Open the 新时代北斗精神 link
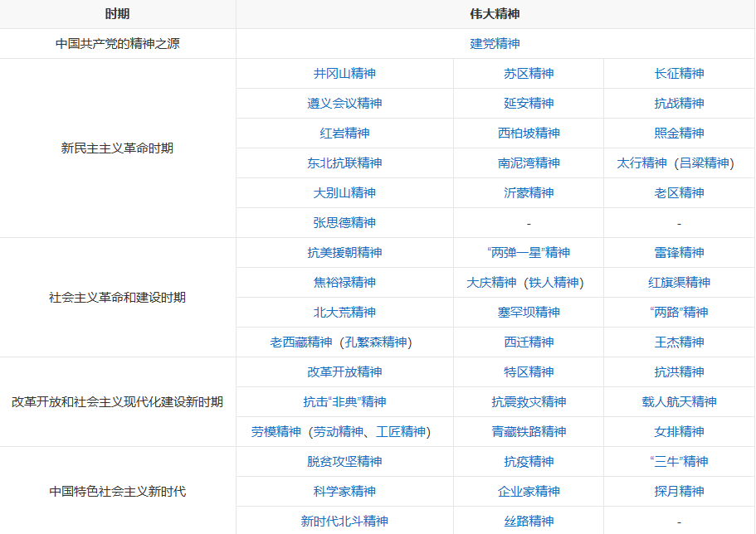Viewport: 756px width, 534px height. 344,522
